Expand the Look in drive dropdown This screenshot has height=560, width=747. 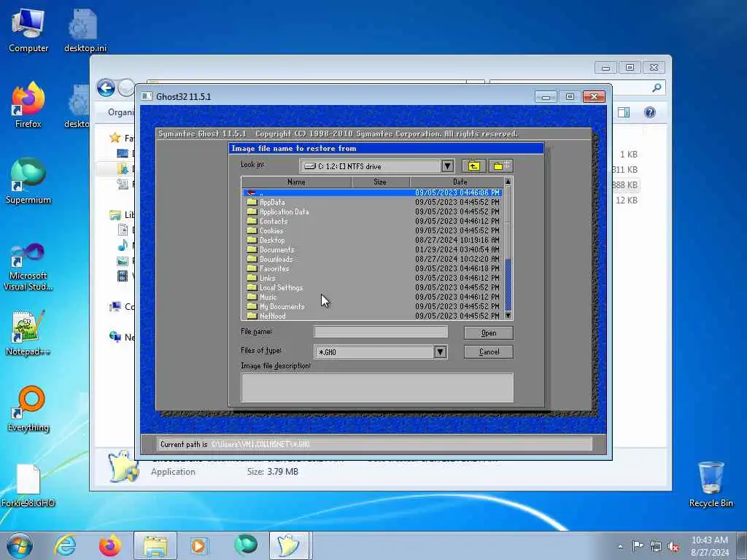[447, 166]
